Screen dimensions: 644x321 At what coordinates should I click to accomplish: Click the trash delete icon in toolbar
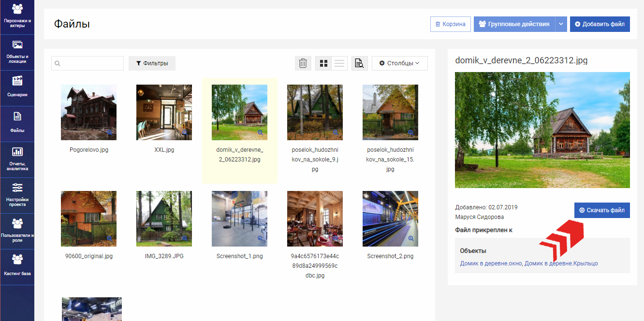click(303, 63)
